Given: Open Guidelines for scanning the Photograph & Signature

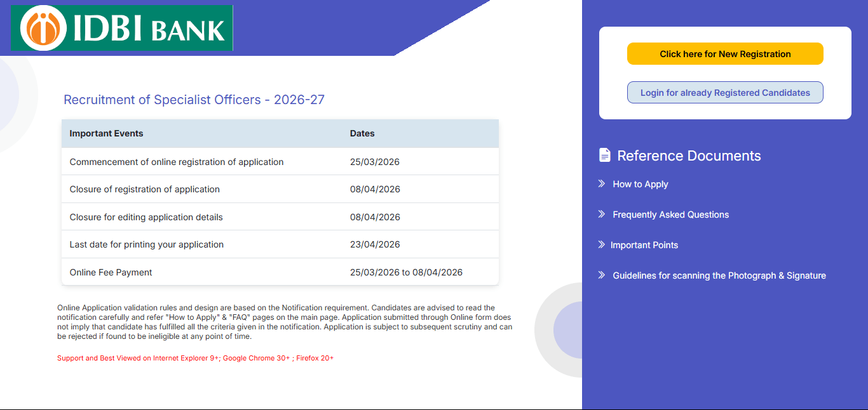Looking at the screenshot, I should (x=719, y=275).
